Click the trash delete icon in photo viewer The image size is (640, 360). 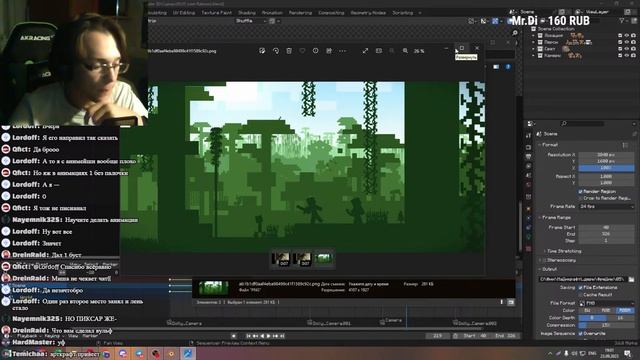coord(289,51)
